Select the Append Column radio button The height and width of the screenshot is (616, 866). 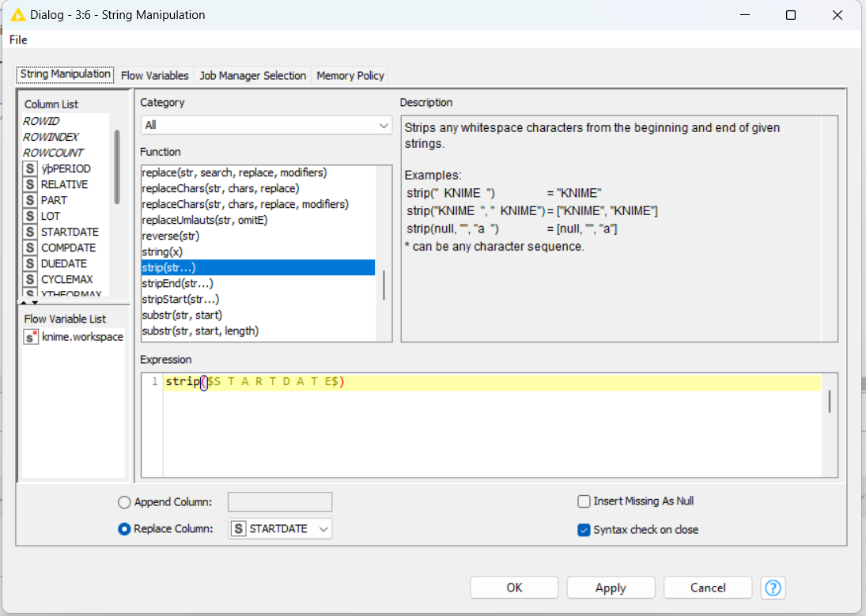click(124, 502)
